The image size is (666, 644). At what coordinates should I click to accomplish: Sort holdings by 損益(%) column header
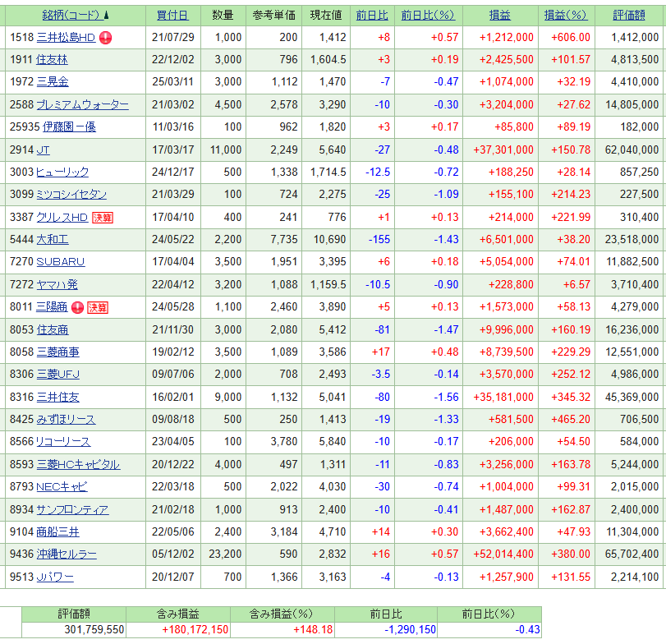(567, 15)
